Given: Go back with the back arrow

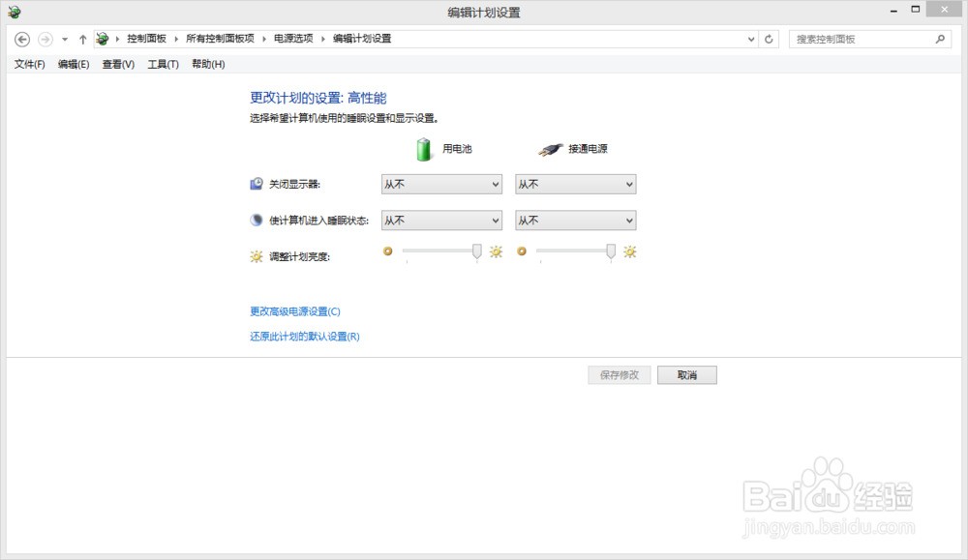Looking at the screenshot, I should pos(22,39).
